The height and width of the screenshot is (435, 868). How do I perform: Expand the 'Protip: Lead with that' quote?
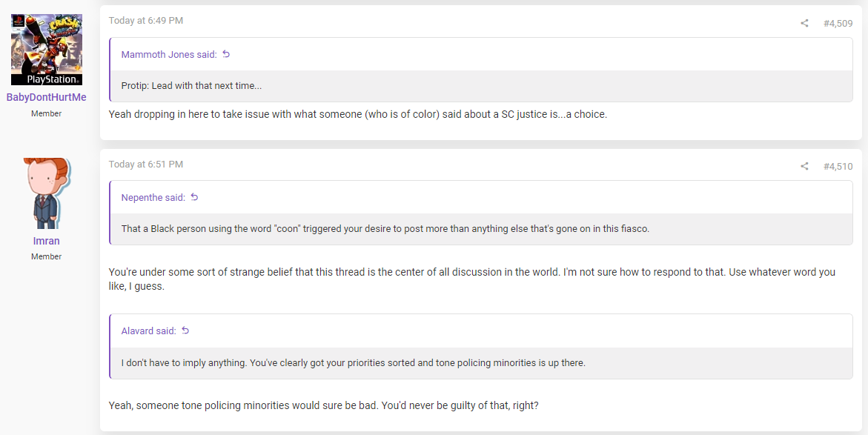coord(481,86)
